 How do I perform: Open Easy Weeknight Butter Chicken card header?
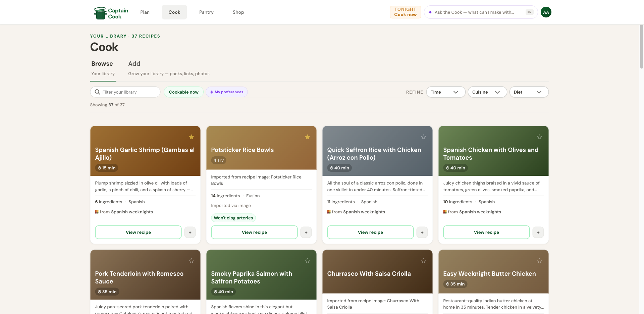tap(493, 271)
